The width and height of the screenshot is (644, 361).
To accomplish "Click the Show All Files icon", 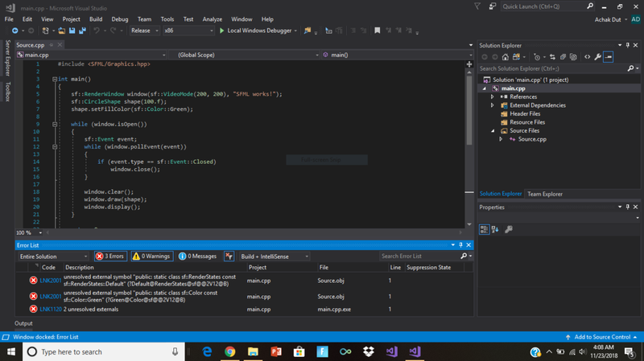I will 573,57.
